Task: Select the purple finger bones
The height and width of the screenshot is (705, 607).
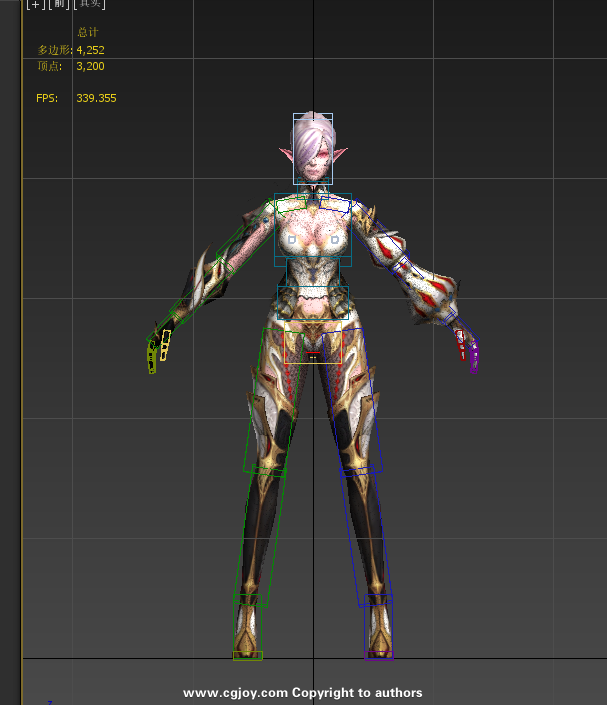Action: (x=473, y=355)
